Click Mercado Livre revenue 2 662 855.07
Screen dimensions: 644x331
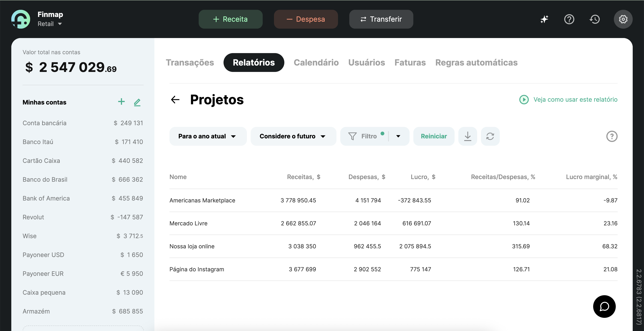coord(298,223)
